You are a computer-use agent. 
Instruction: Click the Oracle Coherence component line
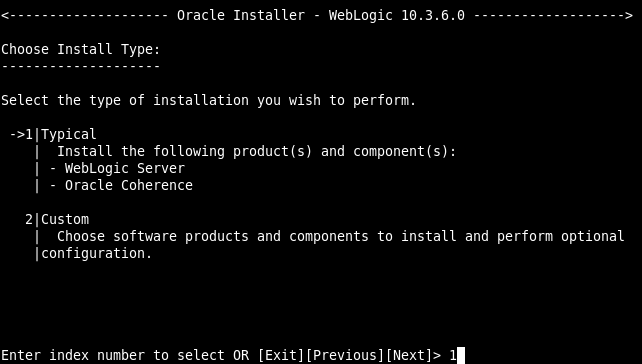129,185
